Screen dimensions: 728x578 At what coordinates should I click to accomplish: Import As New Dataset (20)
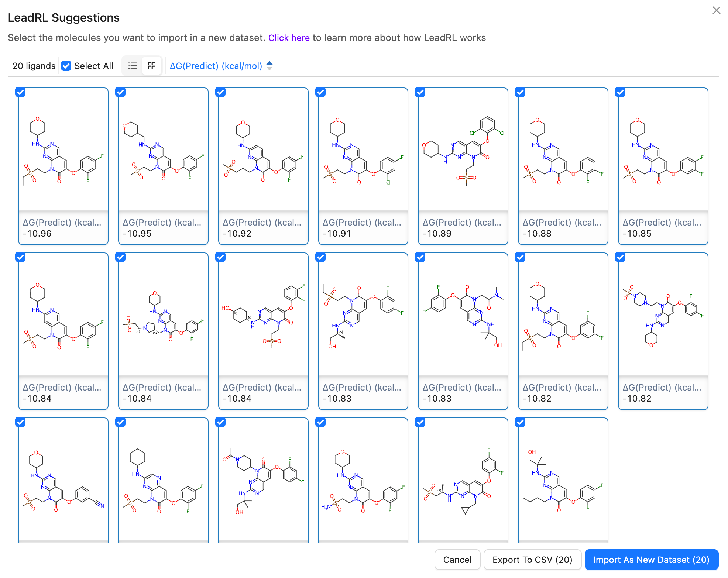pyautogui.click(x=651, y=560)
